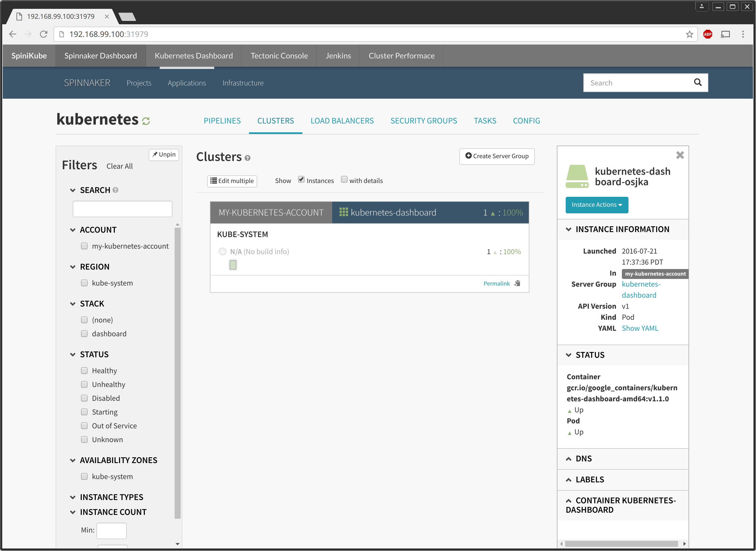Click the SEARCH filter help icon
The image size is (756, 551).
[115, 190]
